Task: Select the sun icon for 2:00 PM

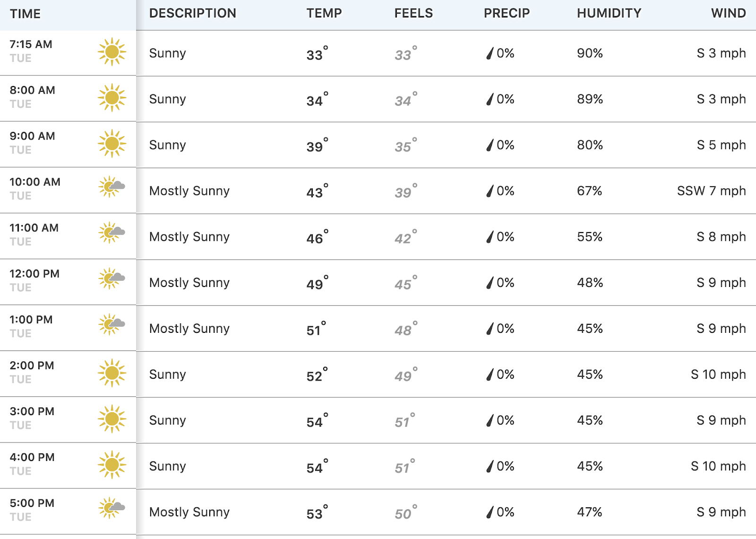Action: [112, 373]
